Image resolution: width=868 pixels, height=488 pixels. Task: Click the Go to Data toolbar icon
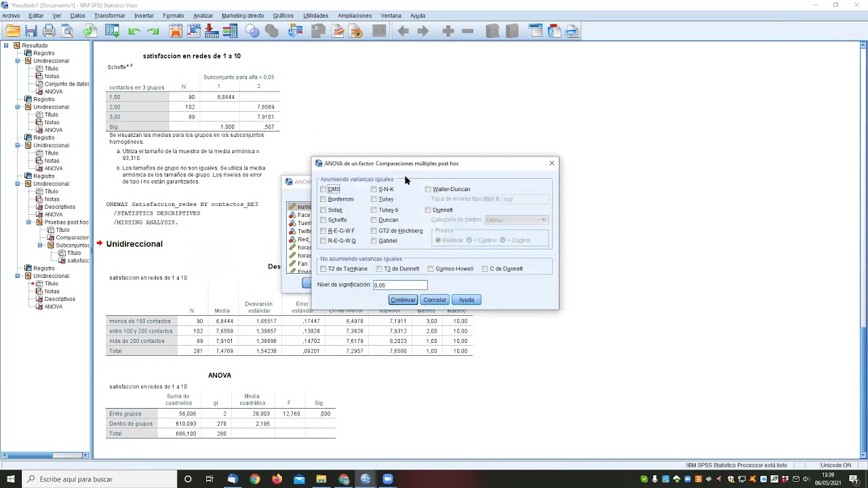click(176, 31)
